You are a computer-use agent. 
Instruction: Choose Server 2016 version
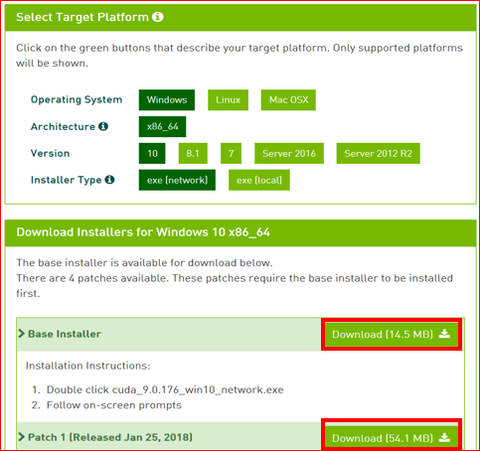coord(289,153)
